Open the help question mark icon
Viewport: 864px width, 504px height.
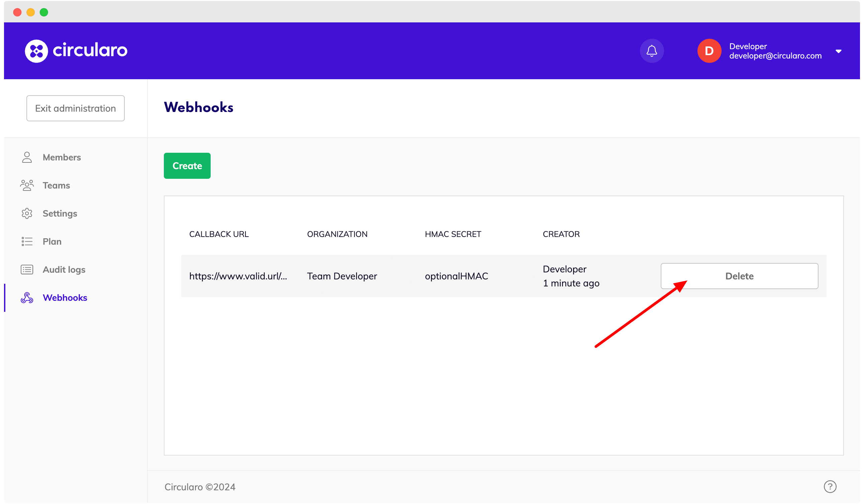(x=830, y=487)
